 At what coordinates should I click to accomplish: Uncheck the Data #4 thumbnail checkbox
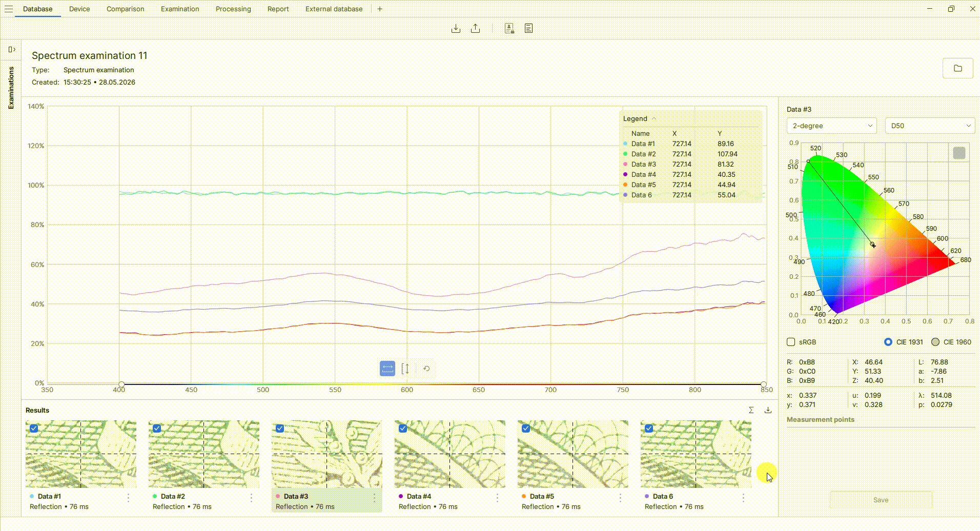403,428
